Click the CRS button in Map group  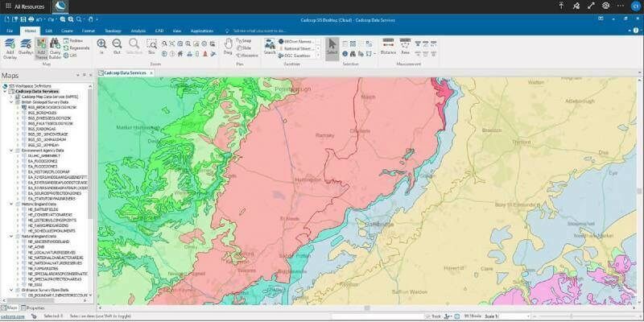(70, 55)
